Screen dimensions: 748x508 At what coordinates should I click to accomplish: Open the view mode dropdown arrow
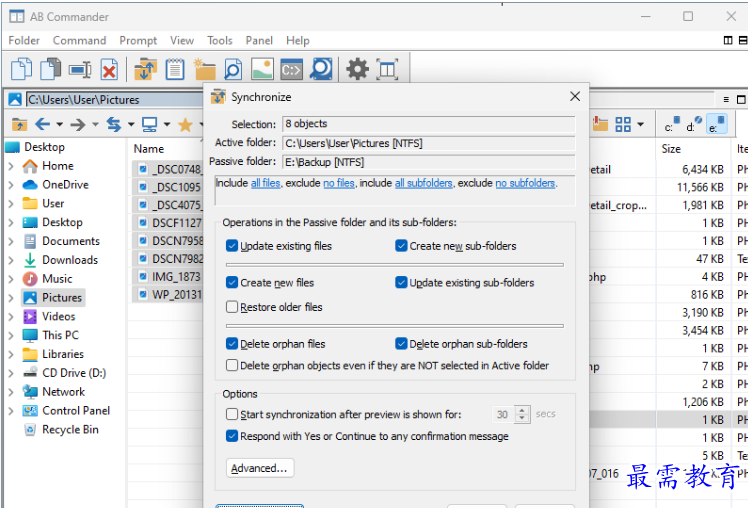click(640, 124)
